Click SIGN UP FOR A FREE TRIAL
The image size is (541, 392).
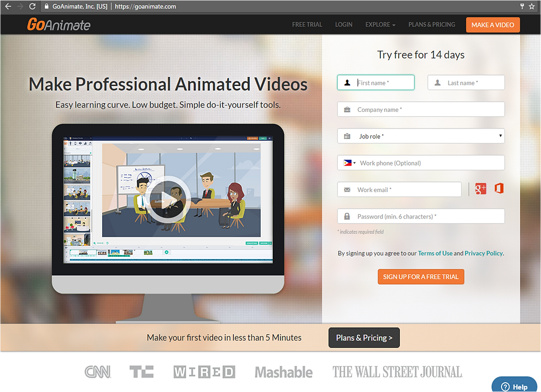coord(420,276)
